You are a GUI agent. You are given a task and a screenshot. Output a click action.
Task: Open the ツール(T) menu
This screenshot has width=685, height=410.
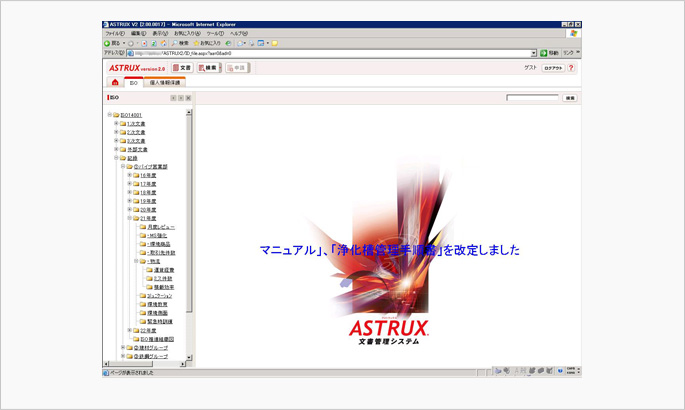215,33
